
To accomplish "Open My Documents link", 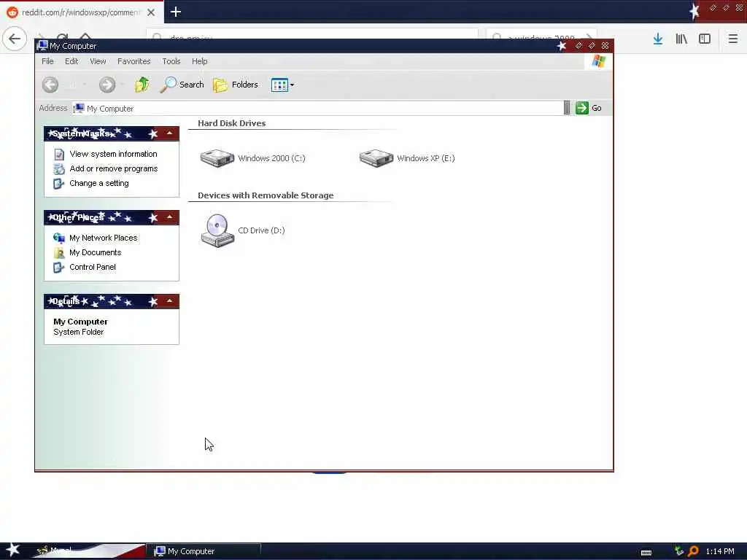I will [x=96, y=252].
